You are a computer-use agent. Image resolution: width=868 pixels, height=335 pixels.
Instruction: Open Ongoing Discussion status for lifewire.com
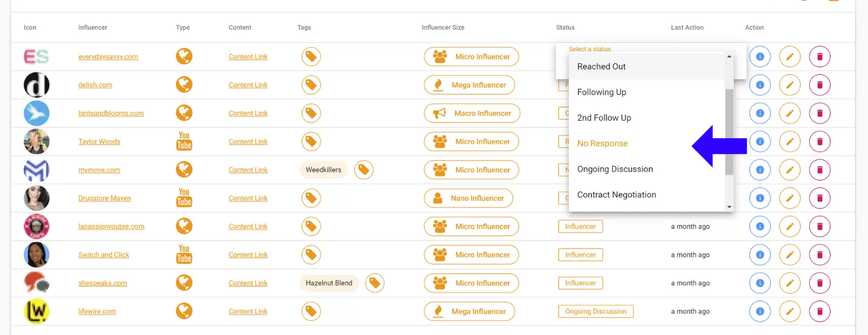click(x=596, y=311)
